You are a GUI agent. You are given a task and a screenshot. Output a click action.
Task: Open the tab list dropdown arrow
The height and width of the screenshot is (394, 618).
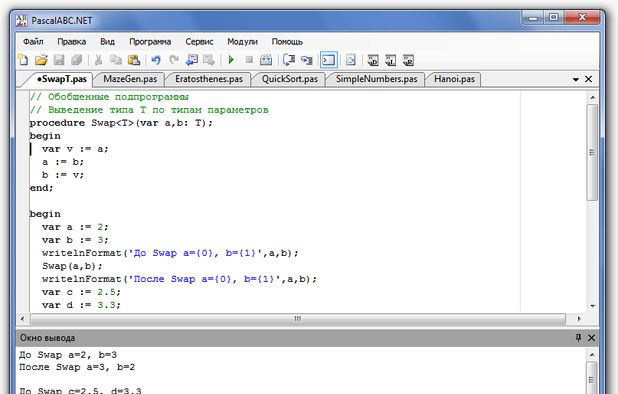575,79
